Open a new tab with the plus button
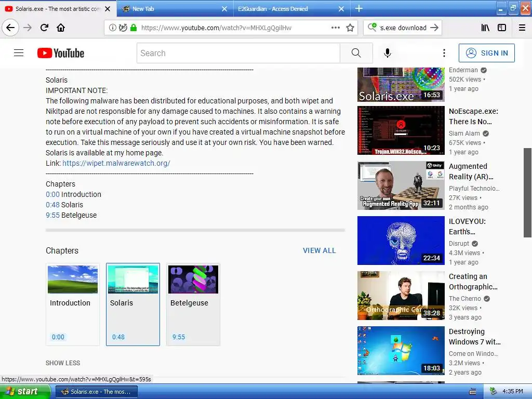The height and width of the screenshot is (399, 532). (x=358, y=8)
